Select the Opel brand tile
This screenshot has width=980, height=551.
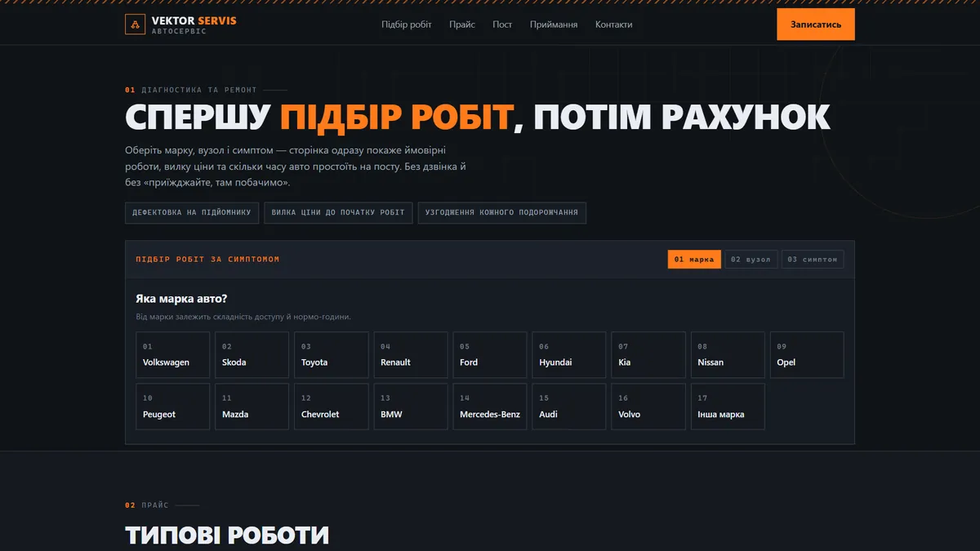click(807, 354)
